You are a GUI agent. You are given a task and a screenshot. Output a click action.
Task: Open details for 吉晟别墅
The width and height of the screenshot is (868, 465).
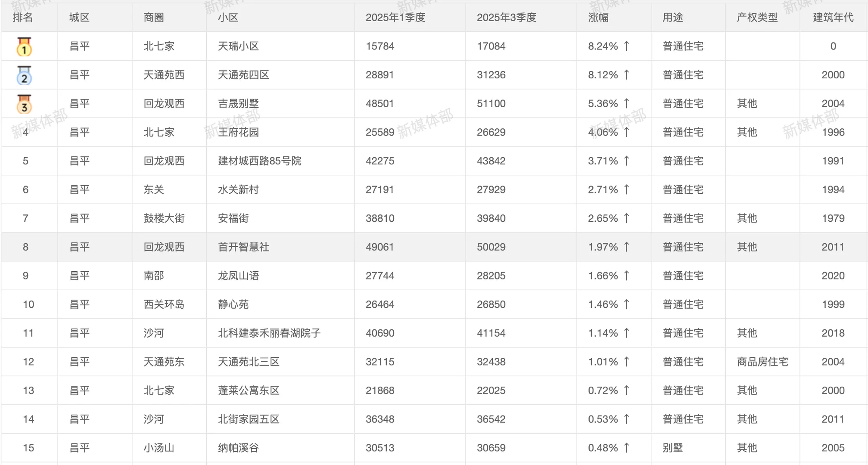pos(238,104)
